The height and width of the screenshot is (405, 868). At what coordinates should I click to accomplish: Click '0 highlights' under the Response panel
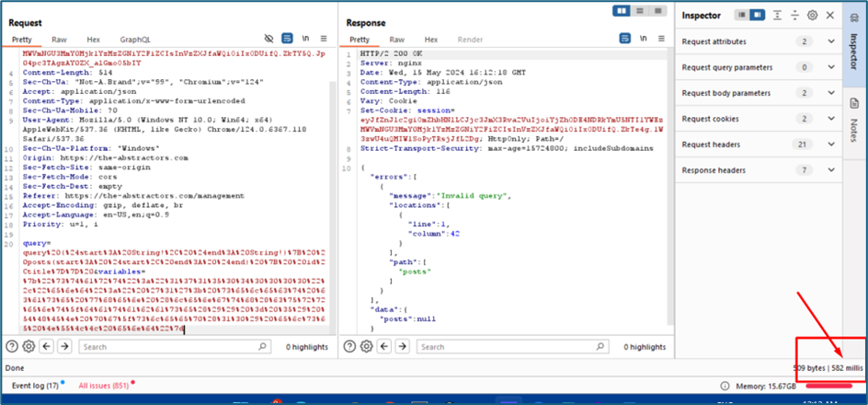point(645,347)
